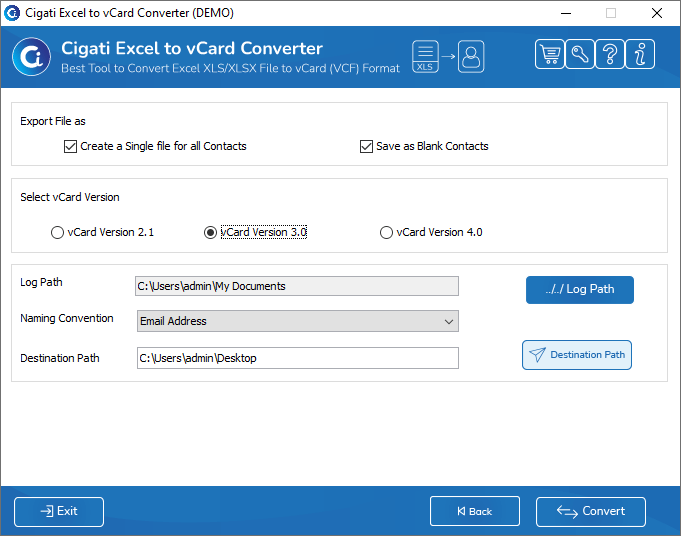Focus the Destination Path text field
681x536 pixels.
coord(298,358)
